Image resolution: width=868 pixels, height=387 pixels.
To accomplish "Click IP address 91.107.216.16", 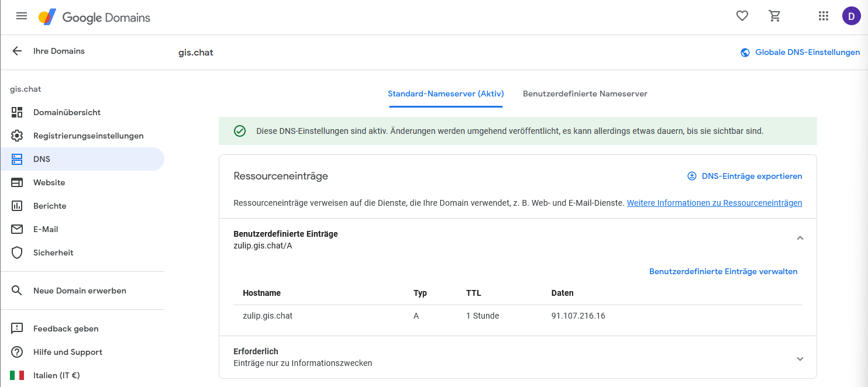I will 578,316.
